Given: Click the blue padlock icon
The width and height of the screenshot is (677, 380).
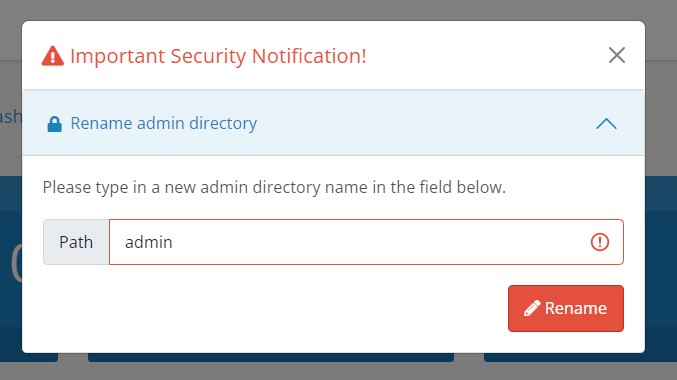Looking at the screenshot, I should [54, 124].
